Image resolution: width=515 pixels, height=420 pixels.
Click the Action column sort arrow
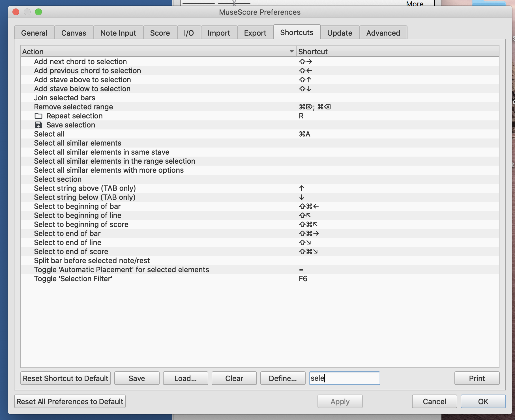pos(291,51)
